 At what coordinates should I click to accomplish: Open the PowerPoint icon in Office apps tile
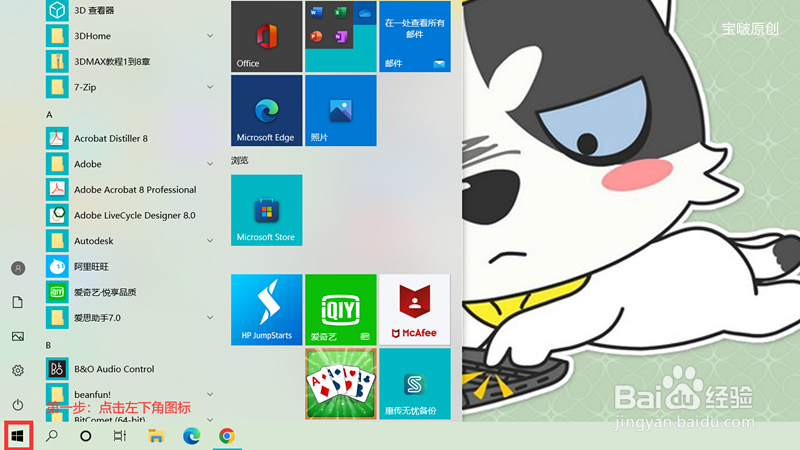click(x=316, y=37)
